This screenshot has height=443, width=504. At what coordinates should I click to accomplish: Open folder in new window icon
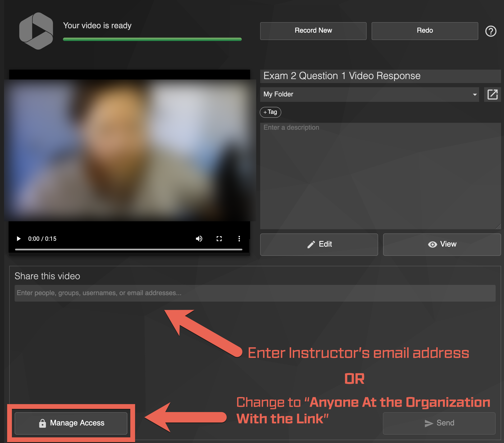pos(492,95)
